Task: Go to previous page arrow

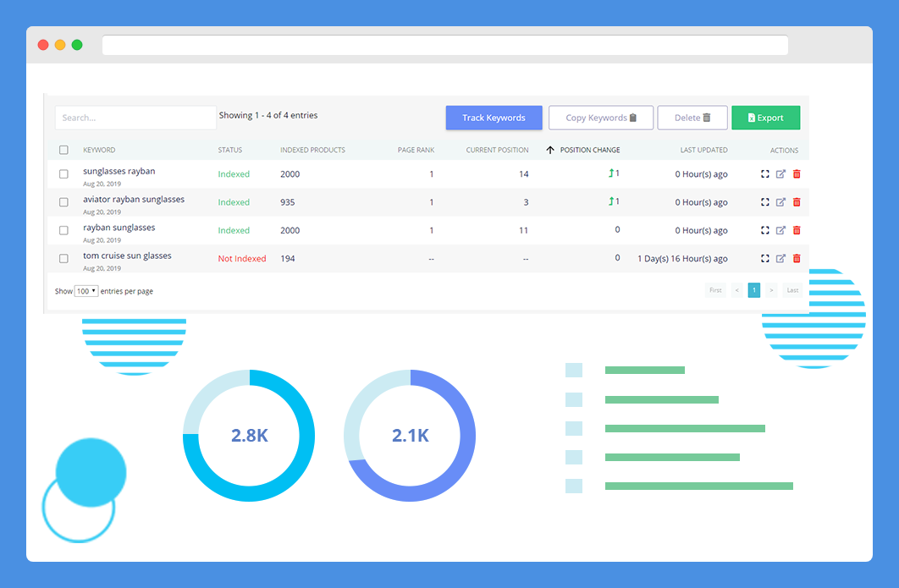Action: (736, 290)
